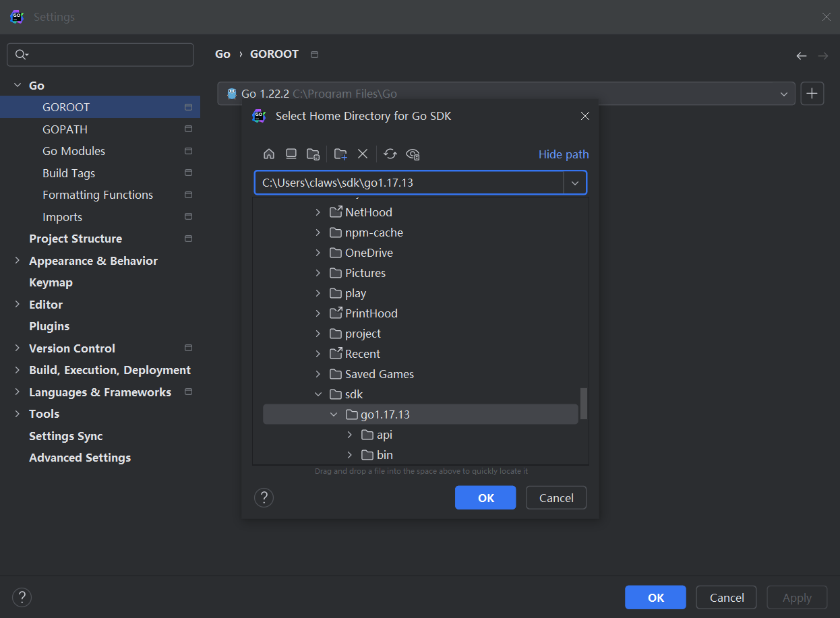Open help in Select Home Directory dialog
This screenshot has height=618, width=840.
264,498
